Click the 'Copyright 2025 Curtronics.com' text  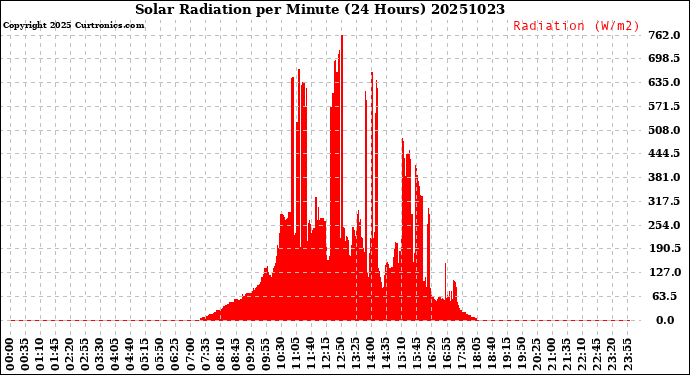(73, 25)
